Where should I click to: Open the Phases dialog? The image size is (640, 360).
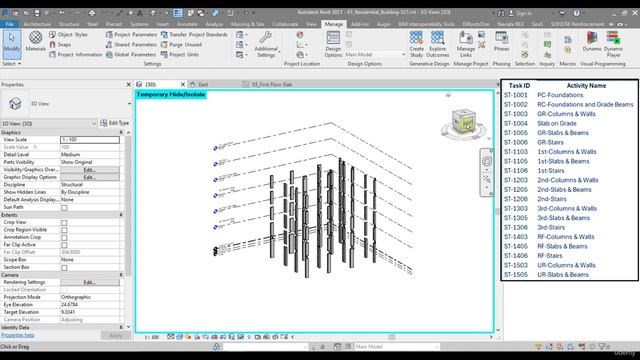(501, 41)
